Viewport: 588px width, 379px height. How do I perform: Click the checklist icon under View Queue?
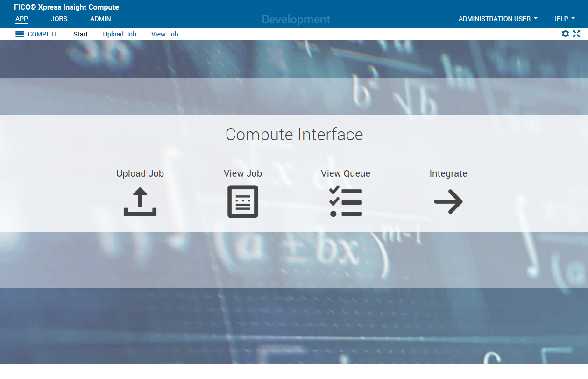click(346, 202)
